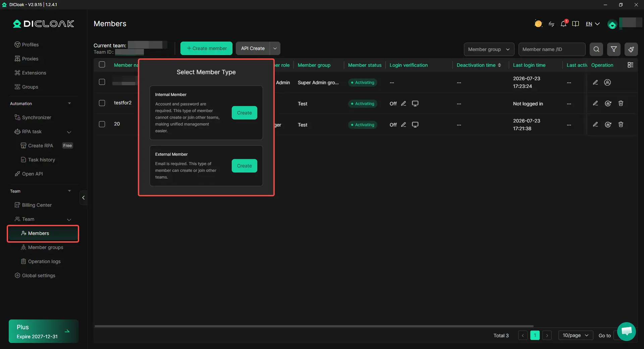644x349 pixels.
Task: Open the Plus plan expiry banner
Action: pyautogui.click(x=44, y=331)
